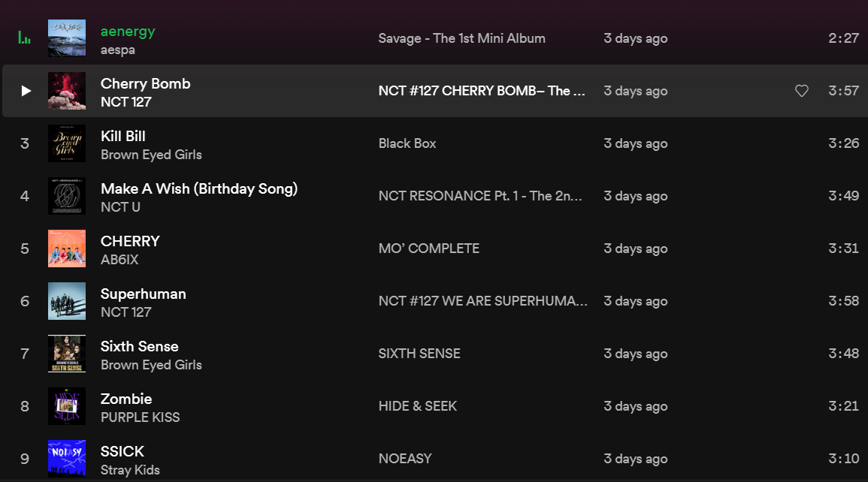Select the Sixth Sense track title

140,346
